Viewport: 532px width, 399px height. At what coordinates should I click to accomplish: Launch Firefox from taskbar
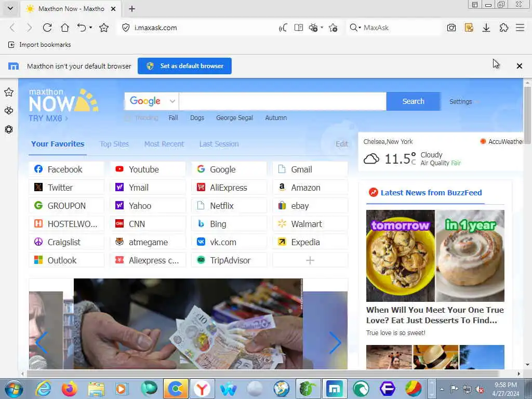tap(70, 389)
